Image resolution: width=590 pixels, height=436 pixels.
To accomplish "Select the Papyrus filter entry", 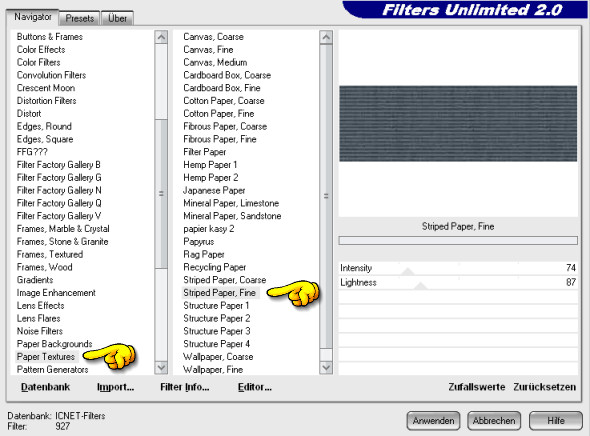I will (199, 242).
